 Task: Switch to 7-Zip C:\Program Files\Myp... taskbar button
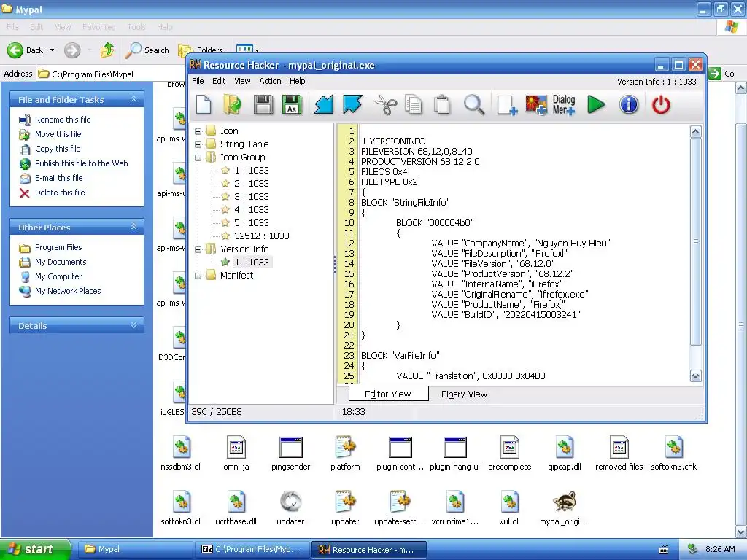[252, 549]
